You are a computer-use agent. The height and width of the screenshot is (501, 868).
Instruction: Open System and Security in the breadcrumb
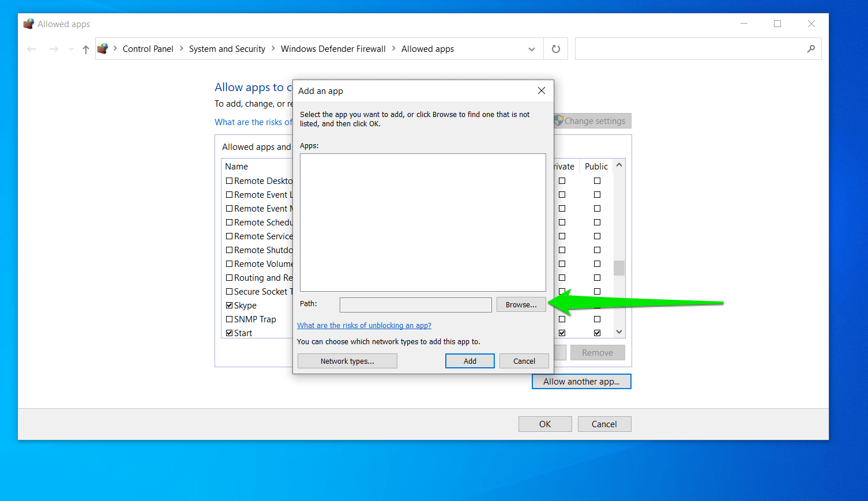click(227, 48)
